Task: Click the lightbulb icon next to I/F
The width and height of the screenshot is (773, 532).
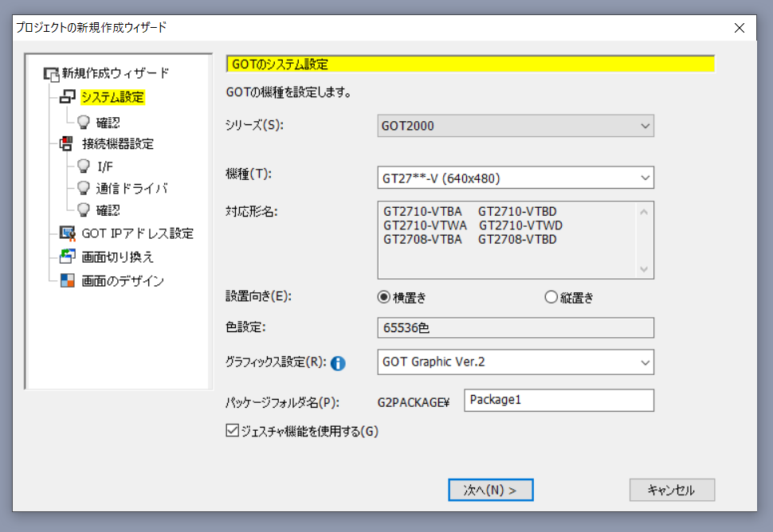Action: 84,166
